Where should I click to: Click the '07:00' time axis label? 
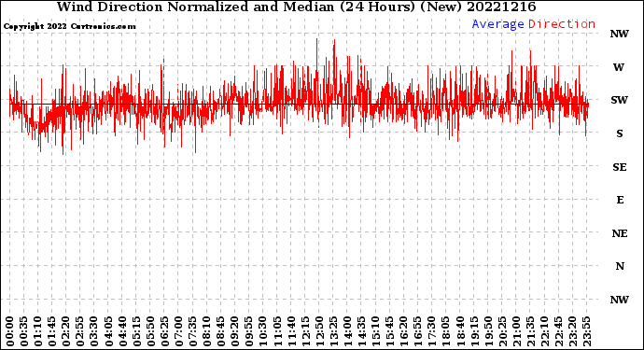tap(178, 331)
